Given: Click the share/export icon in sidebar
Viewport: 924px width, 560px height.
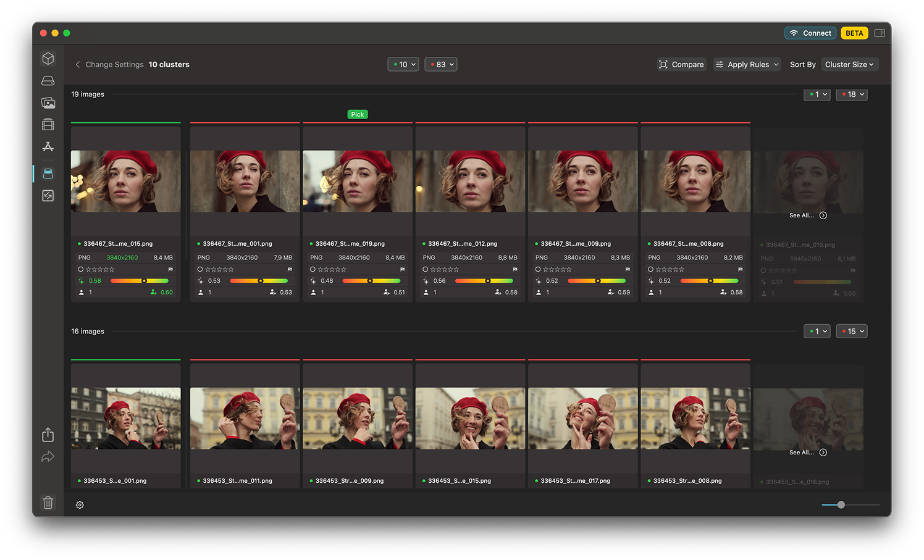Looking at the screenshot, I should tap(48, 435).
